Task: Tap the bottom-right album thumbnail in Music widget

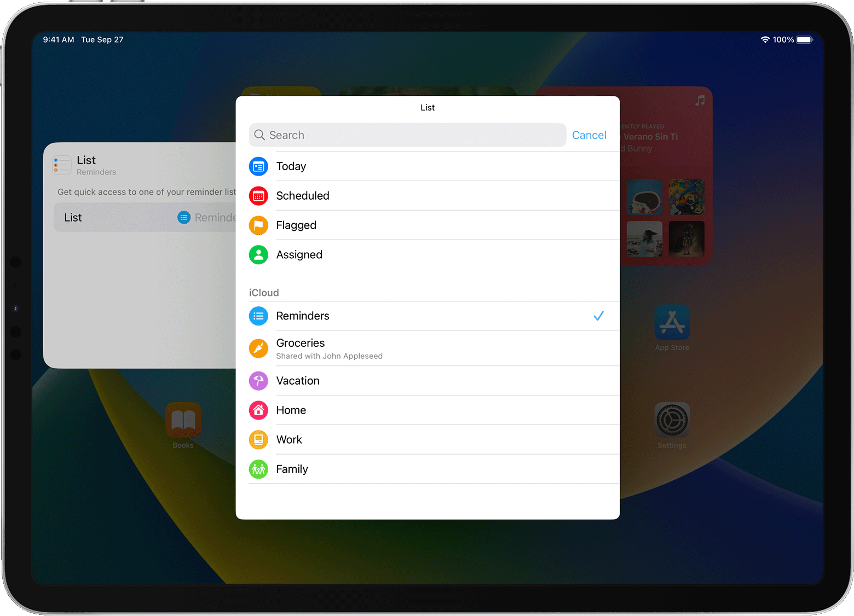Action: click(686, 239)
